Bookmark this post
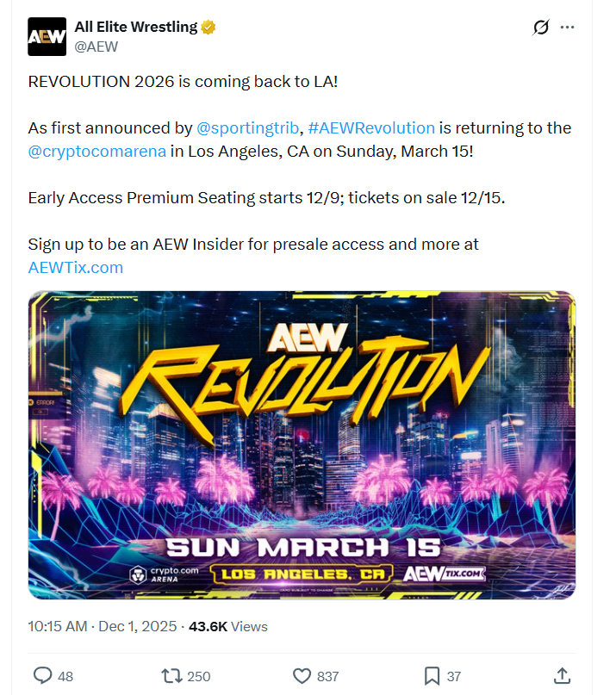616x695 pixels. point(432,675)
